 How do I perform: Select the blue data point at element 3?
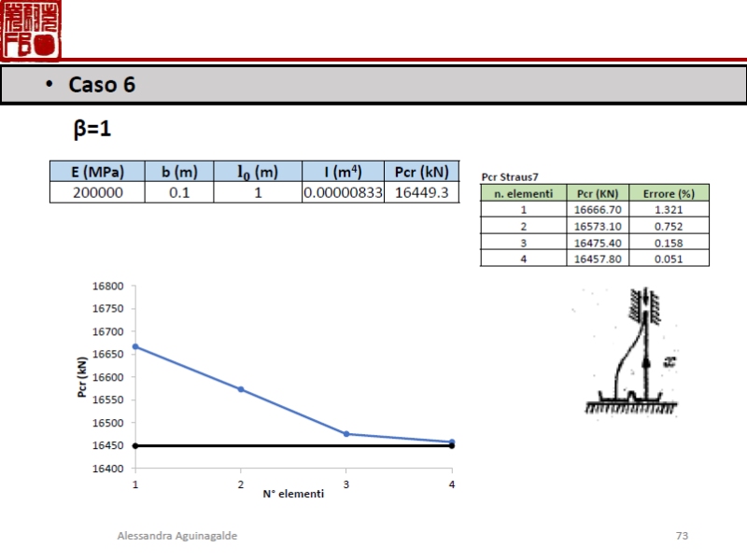tap(346, 434)
